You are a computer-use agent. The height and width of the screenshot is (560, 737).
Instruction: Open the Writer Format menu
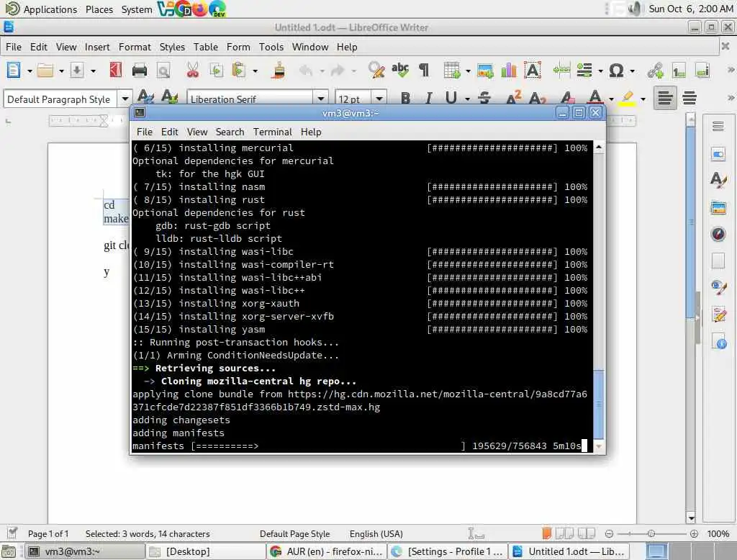135,47
